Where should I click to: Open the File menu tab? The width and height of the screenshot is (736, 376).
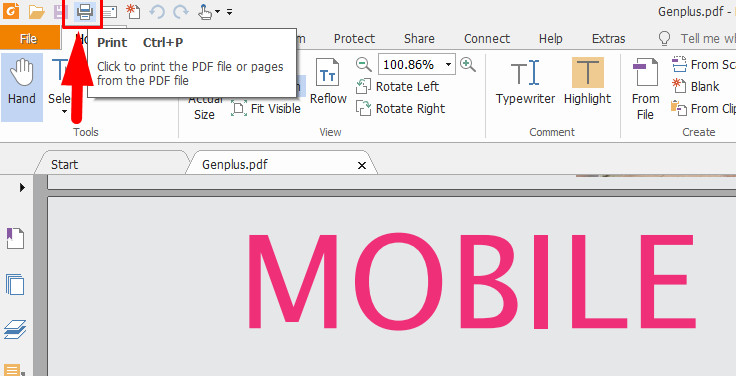[29, 38]
